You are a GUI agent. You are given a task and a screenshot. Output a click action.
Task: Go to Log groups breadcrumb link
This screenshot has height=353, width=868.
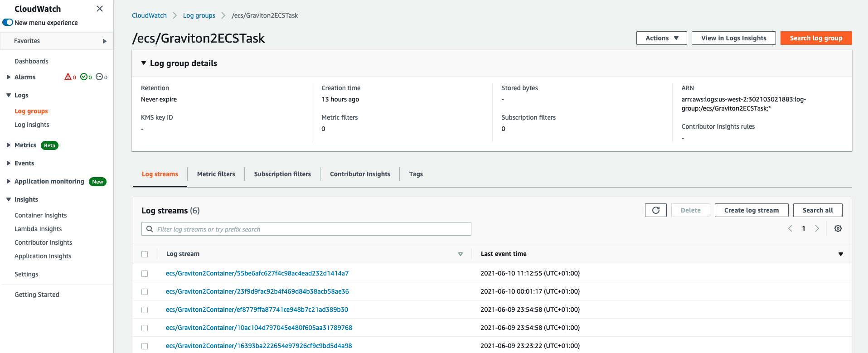coord(199,15)
